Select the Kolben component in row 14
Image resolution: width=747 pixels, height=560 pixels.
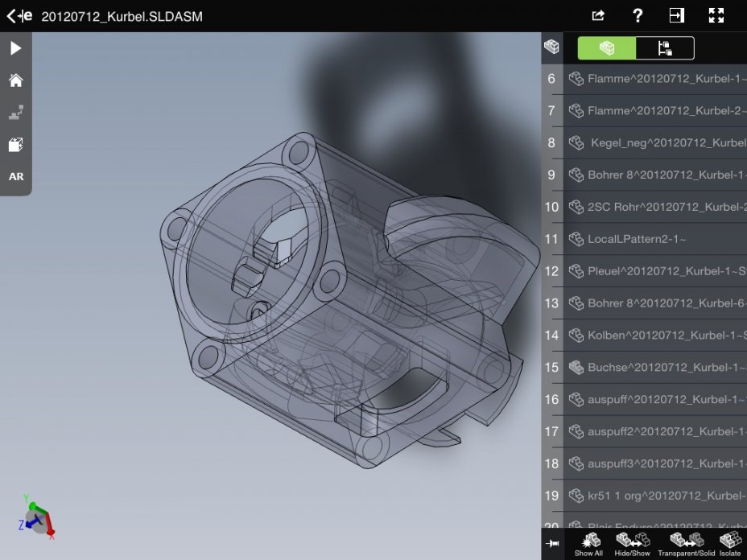pyautogui.click(x=654, y=335)
